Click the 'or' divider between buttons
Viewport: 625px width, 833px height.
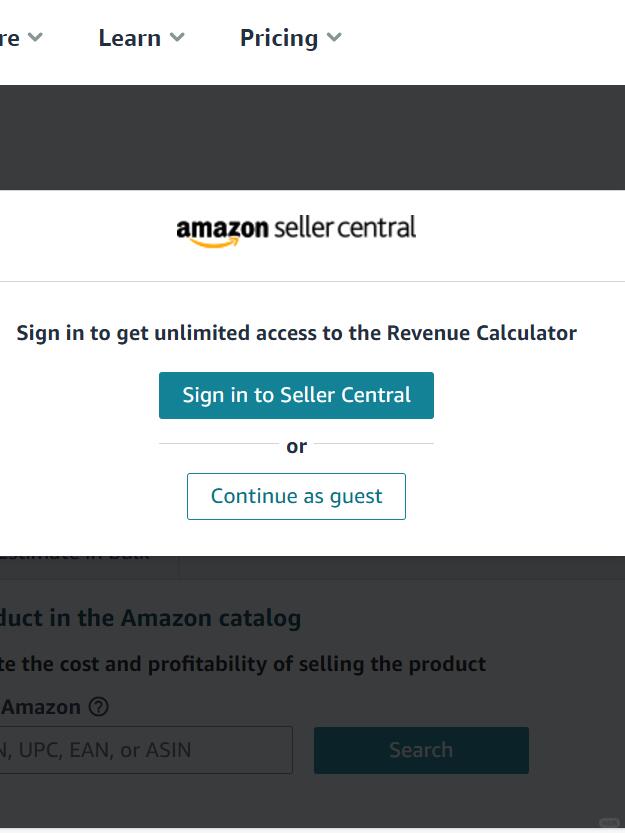[297, 446]
